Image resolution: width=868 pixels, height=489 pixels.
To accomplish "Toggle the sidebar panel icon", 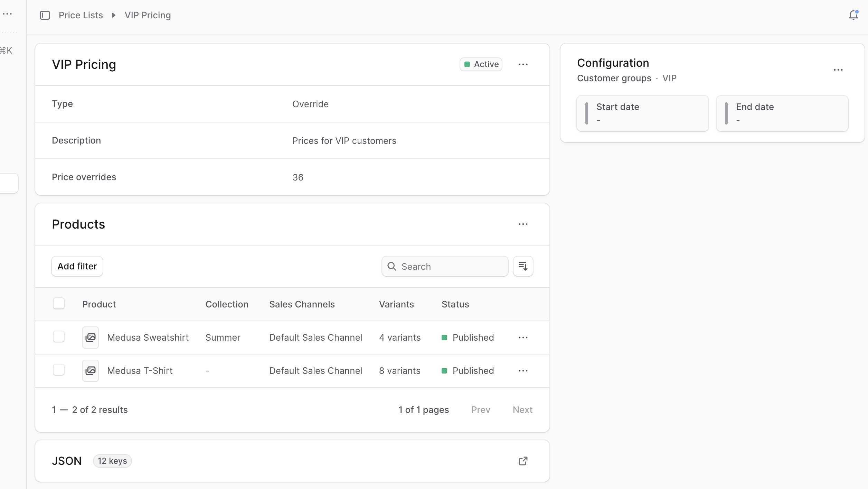I will [45, 15].
